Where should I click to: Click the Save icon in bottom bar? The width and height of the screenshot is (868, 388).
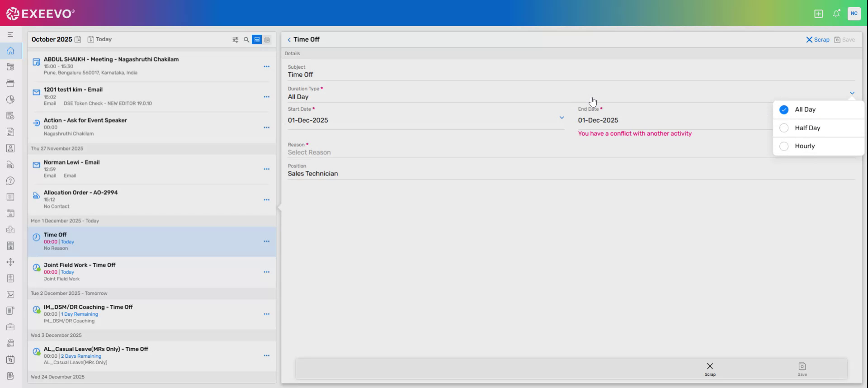tap(802, 366)
